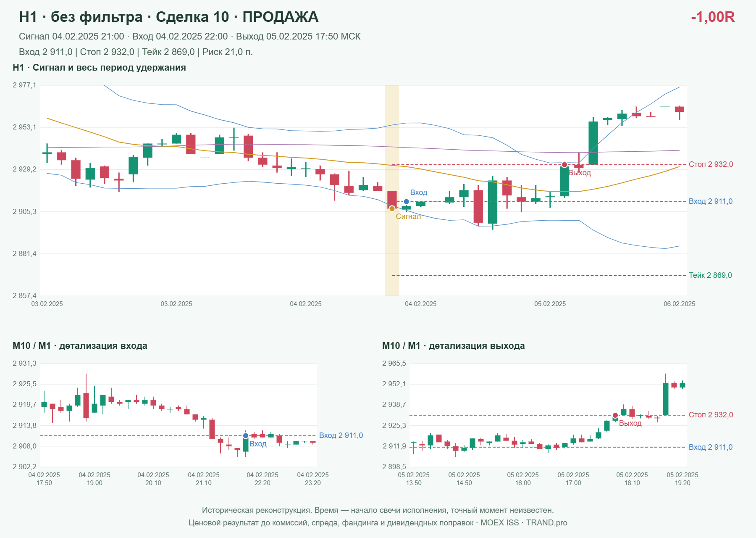The image size is (756, 538).
Task: Click 'Вход 2 911,0' label in entry detail chart
Action: [x=341, y=435]
